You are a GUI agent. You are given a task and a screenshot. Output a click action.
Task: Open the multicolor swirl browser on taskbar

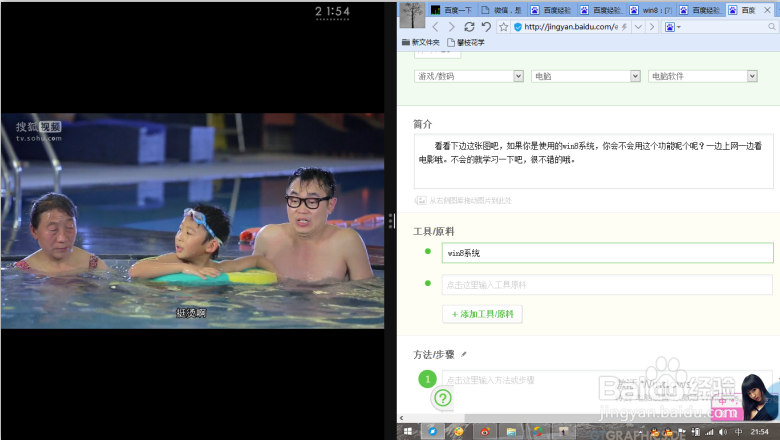coord(538,432)
